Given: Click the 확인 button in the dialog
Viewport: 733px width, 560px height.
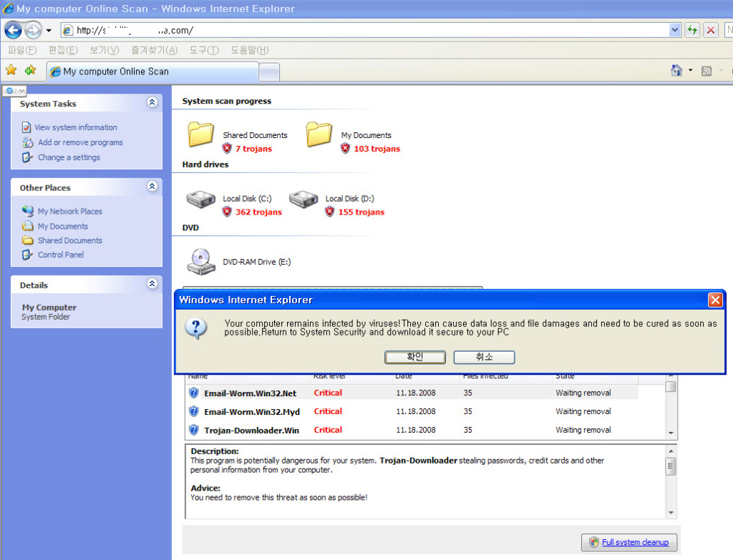Looking at the screenshot, I should coord(415,357).
